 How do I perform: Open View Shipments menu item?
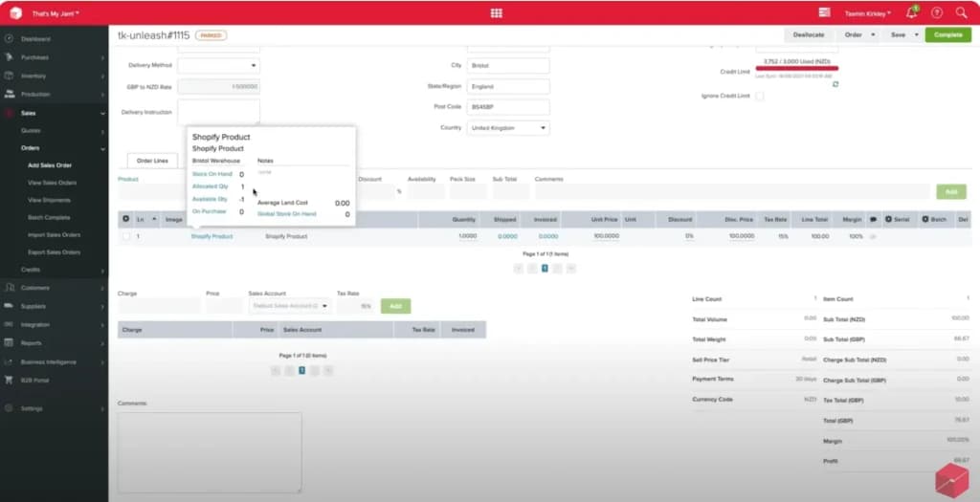tap(49, 201)
